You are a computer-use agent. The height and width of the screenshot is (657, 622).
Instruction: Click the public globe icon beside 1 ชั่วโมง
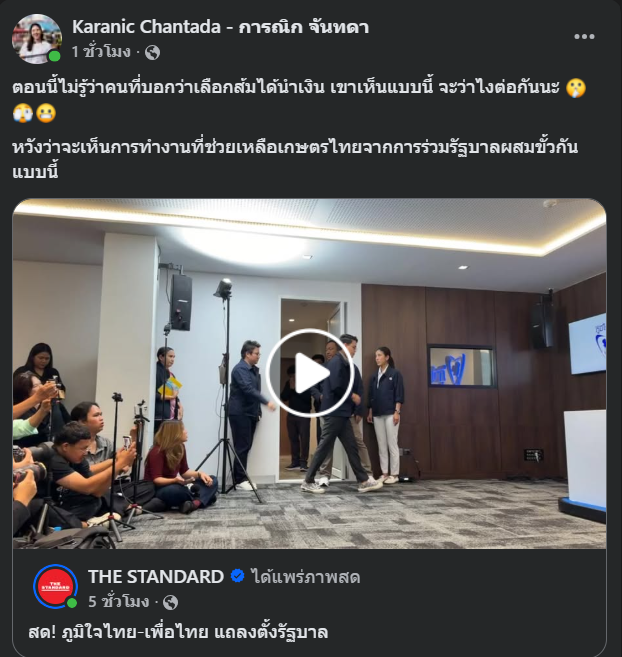coord(153,53)
